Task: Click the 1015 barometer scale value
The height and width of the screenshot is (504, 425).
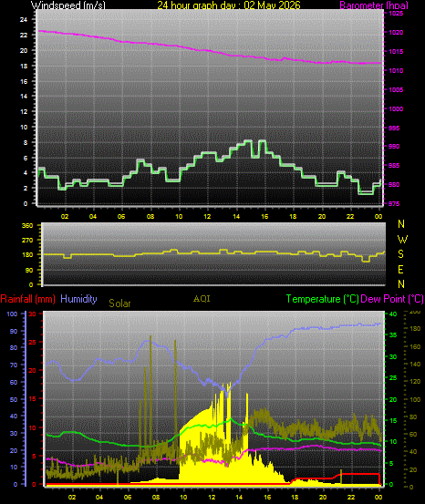Action: pyautogui.click(x=396, y=51)
